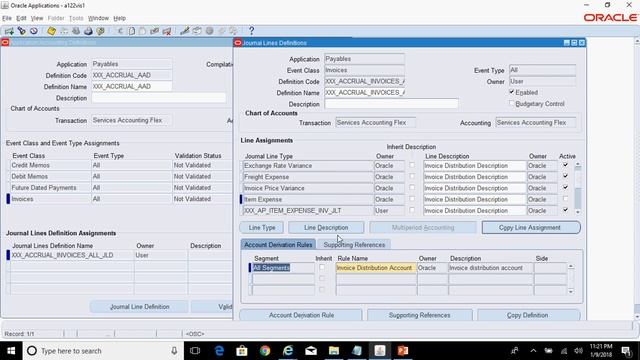Toggle Inherit checkbox for Exchange Rate Variance

pos(412,165)
